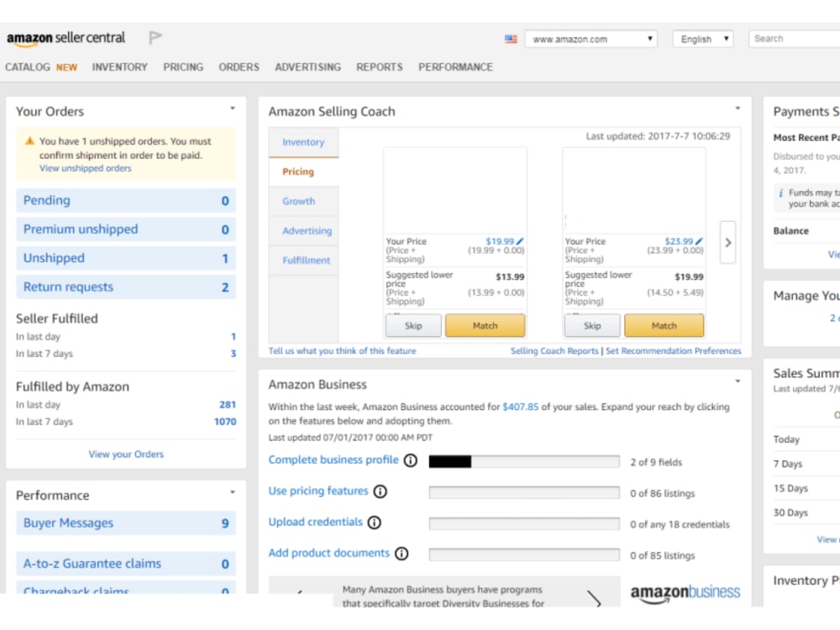Open the REPORTS menu

pyautogui.click(x=380, y=67)
